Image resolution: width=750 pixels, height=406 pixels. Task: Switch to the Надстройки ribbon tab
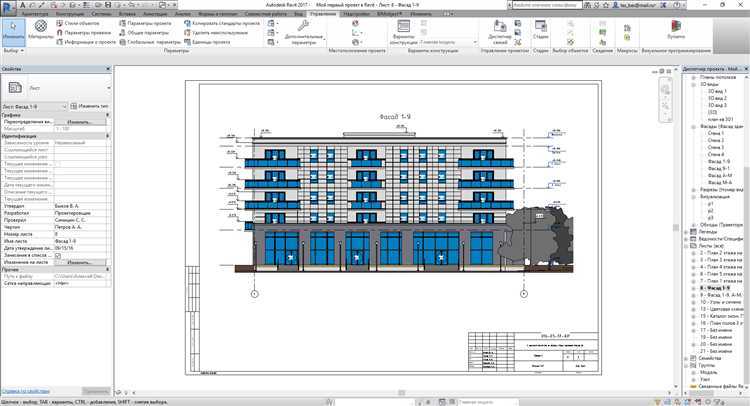pyautogui.click(x=356, y=14)
